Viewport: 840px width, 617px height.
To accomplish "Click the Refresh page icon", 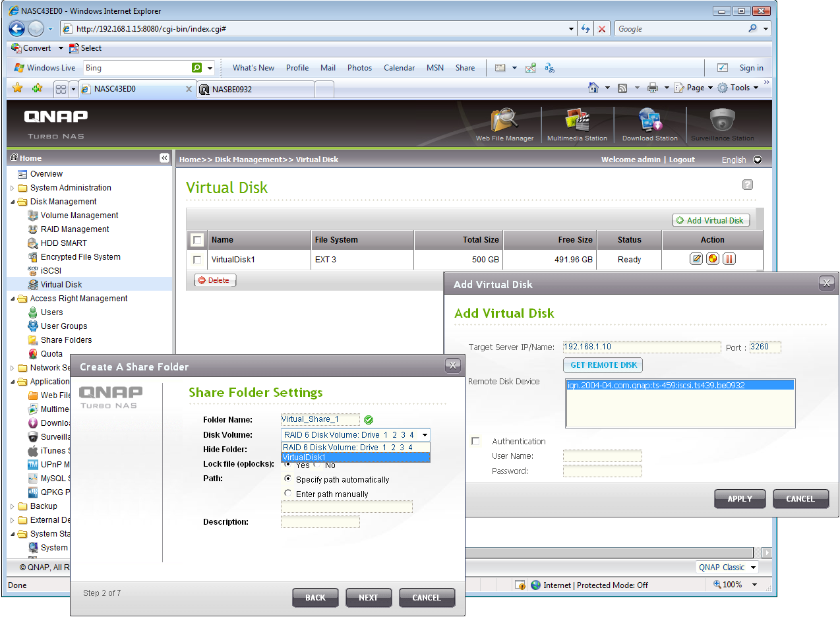I will (585, 29).
